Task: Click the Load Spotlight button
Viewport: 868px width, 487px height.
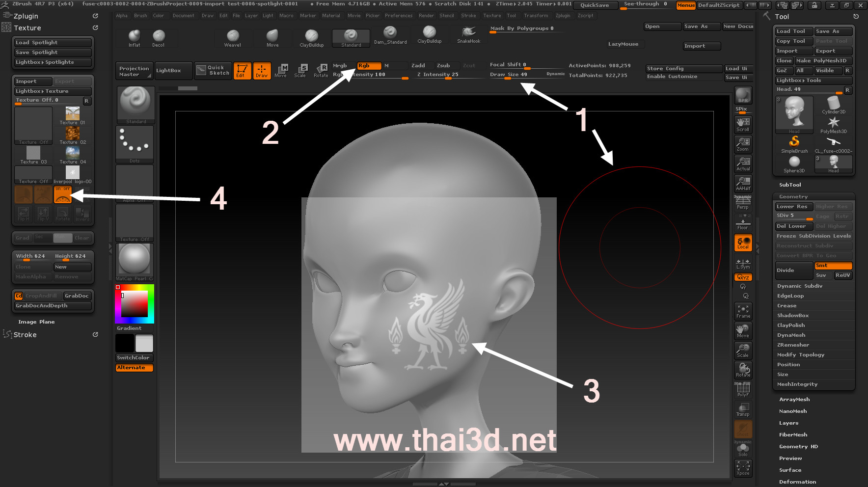Action: [53, 43]
